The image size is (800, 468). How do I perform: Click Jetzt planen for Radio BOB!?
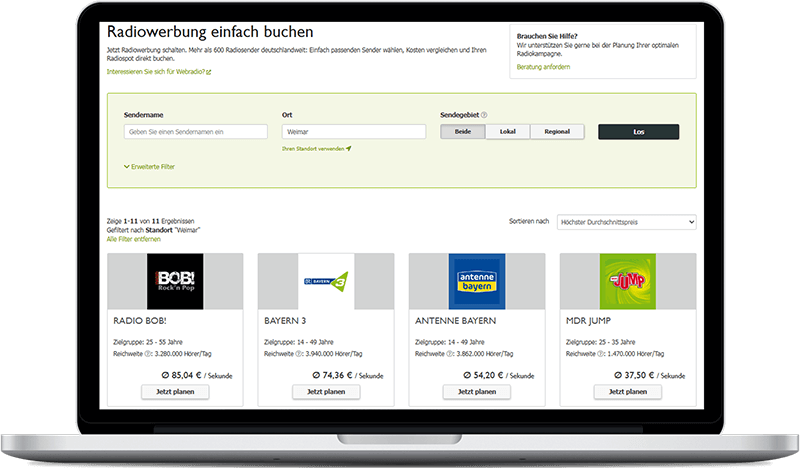[x=175, y=392]
